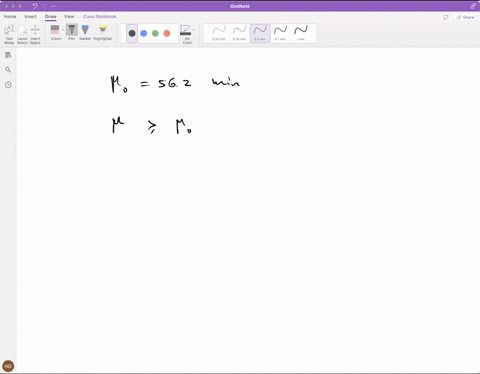Choose the Insert Space tool

(x=35, y=34)
